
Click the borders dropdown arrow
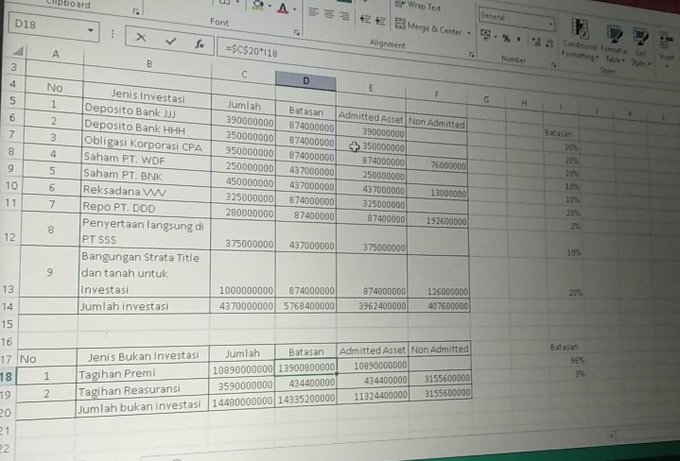239,2
